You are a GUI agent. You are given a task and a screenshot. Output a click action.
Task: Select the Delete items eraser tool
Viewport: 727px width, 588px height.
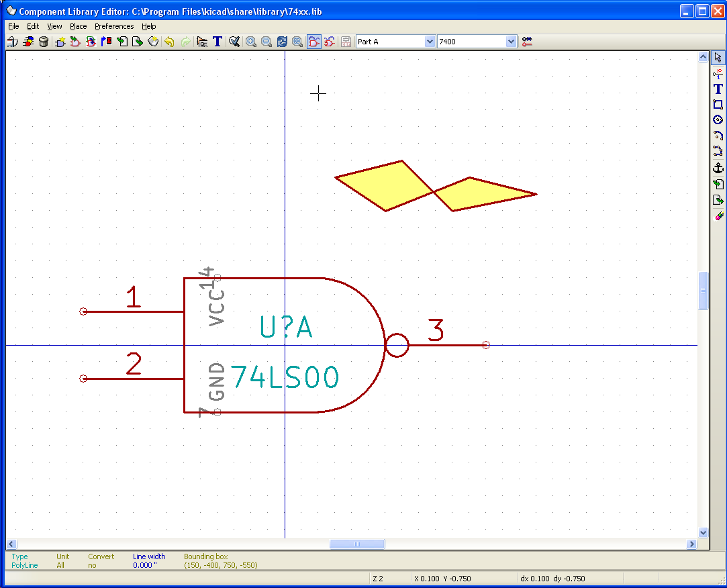[x=718, y=215]
